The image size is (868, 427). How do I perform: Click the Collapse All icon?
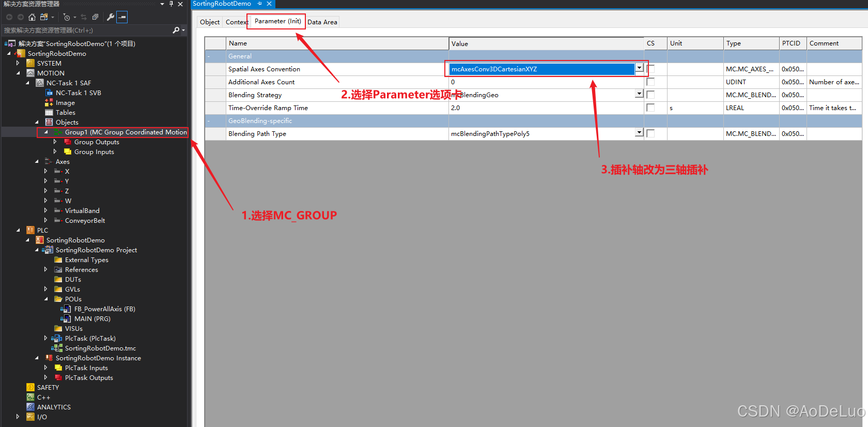point(95,17)
